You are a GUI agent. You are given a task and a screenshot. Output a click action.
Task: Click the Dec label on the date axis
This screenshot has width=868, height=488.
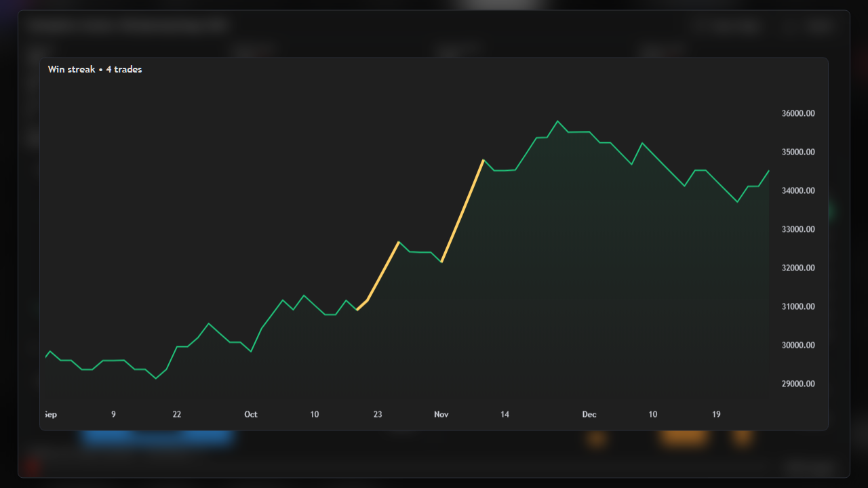coord(589,414)
